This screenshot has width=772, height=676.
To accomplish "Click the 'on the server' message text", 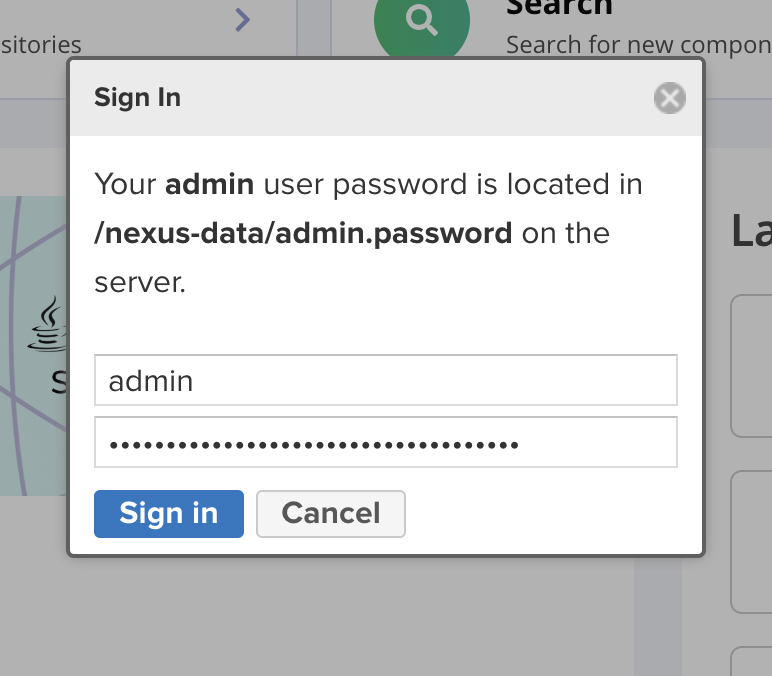I will coord(140,282).
